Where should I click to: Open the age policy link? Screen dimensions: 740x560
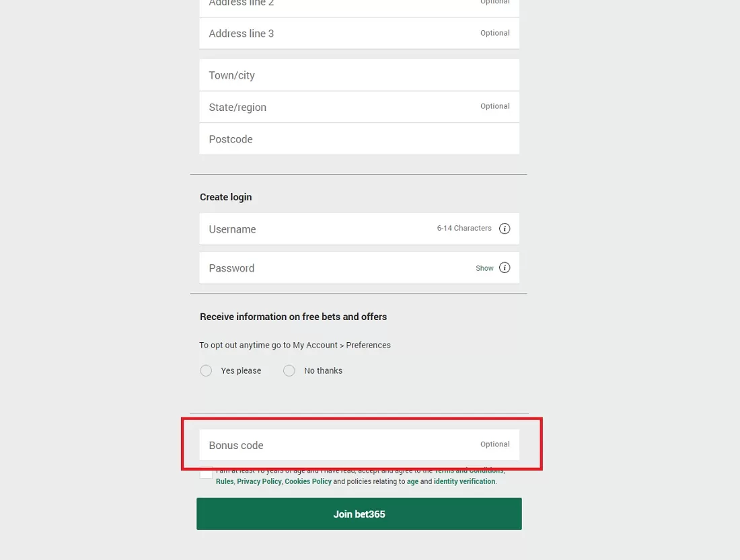pos(412,481)
